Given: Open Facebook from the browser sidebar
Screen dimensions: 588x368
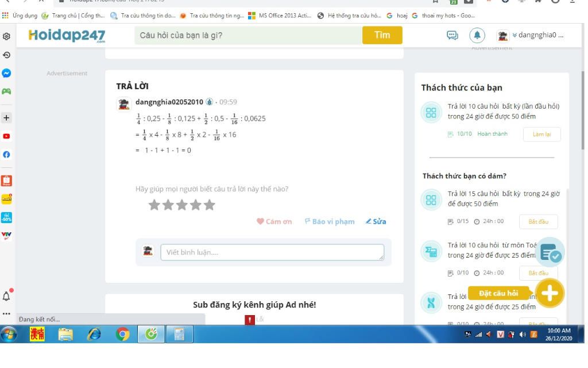Looking at the screenshot, I should [x=6, y=154].
